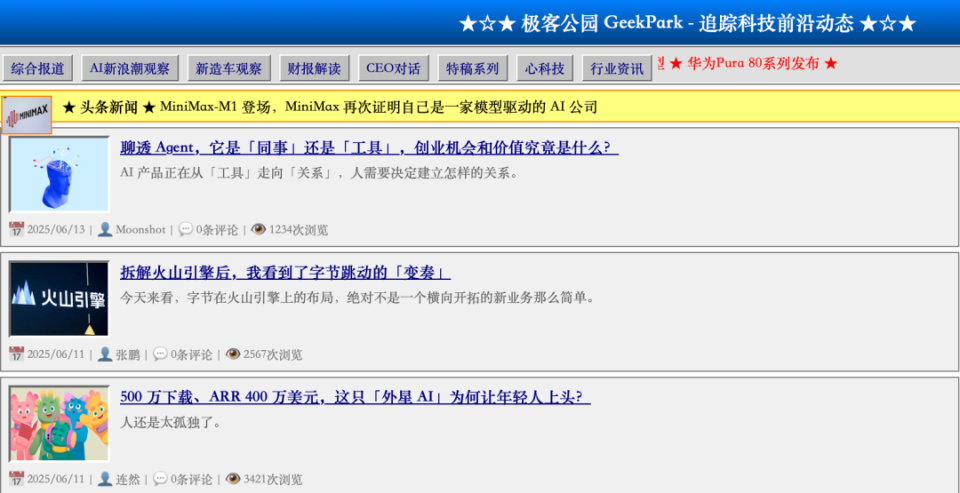Image resolution: width=960 pixels, height=493 pixels.
Task: Open 聊透 Agent article title link
Action: coord(369,148)
